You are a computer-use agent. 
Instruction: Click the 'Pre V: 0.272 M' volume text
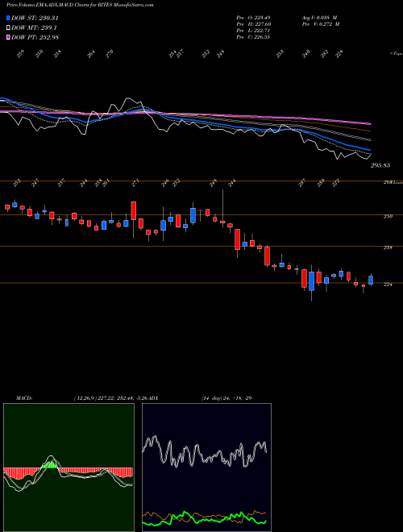tap(321, 24)
